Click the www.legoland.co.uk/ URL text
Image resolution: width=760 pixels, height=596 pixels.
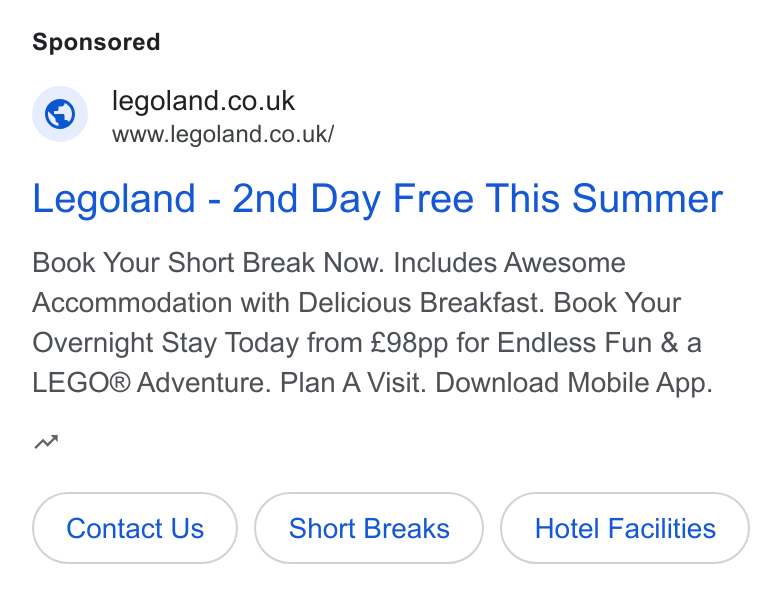coord(223,134)
